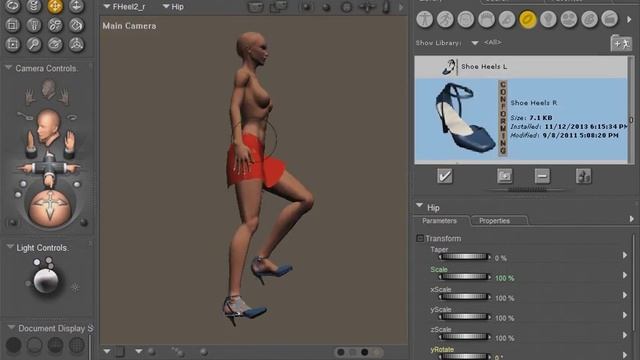The height and width of the screenshot is (360, 640).
Task: Collapse the Document Display Style panel
Action: click(x=11, y=328)
